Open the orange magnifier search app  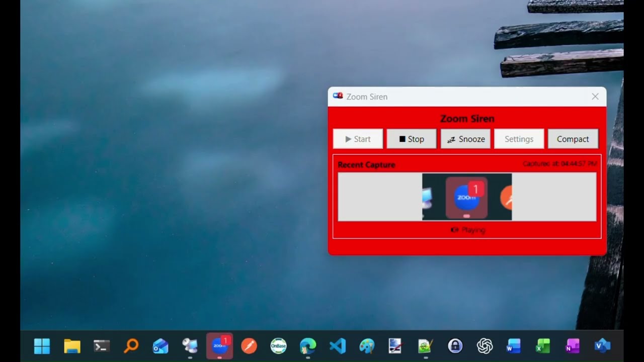pos(131,346)
